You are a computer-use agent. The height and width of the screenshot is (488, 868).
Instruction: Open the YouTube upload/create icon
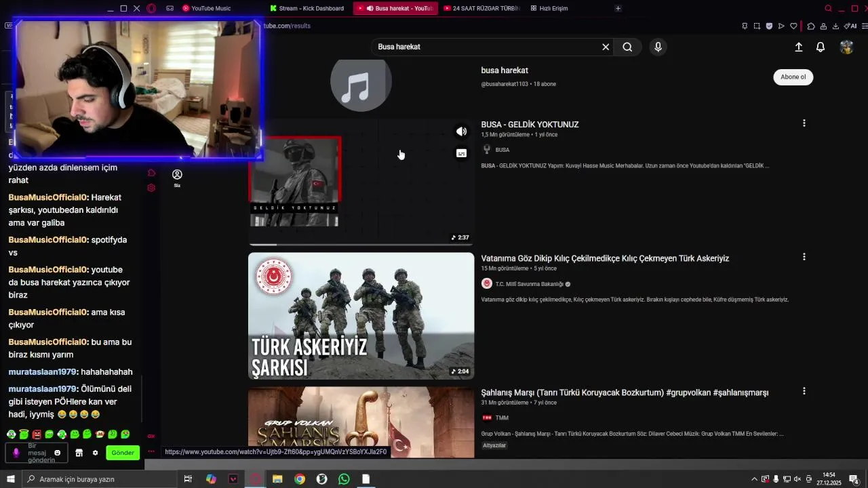[x=799, y=47]
